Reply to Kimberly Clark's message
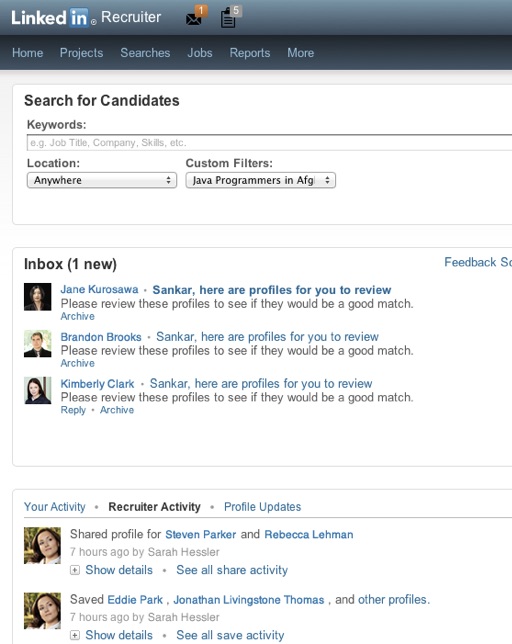The width and height of the screenshot is (512, 644). [73, 410]
